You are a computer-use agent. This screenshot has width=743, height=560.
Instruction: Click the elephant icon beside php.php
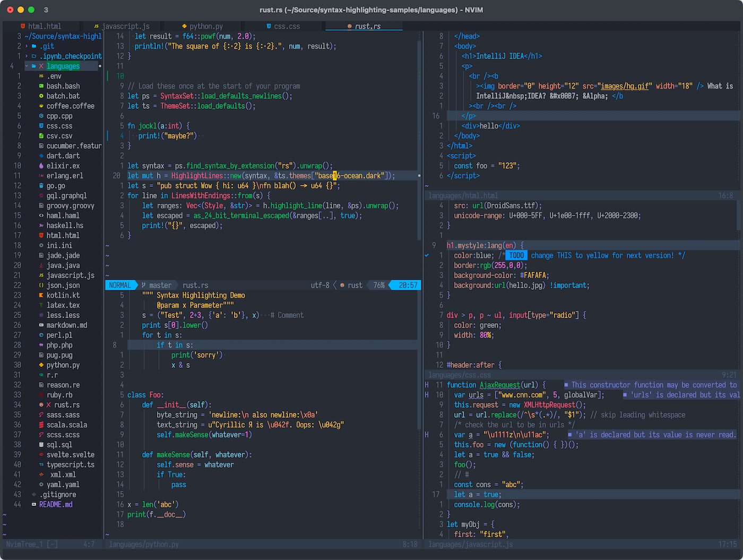(x=41, y=345)
